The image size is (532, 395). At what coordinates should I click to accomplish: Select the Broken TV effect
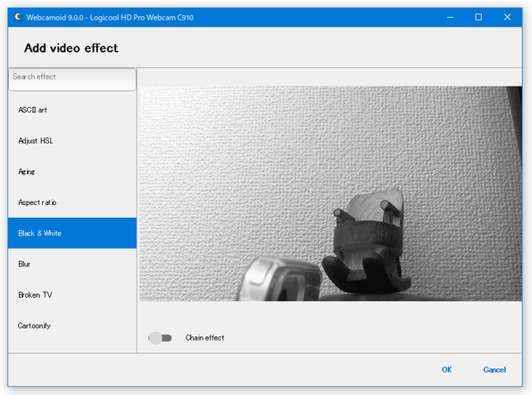(72, 295)
